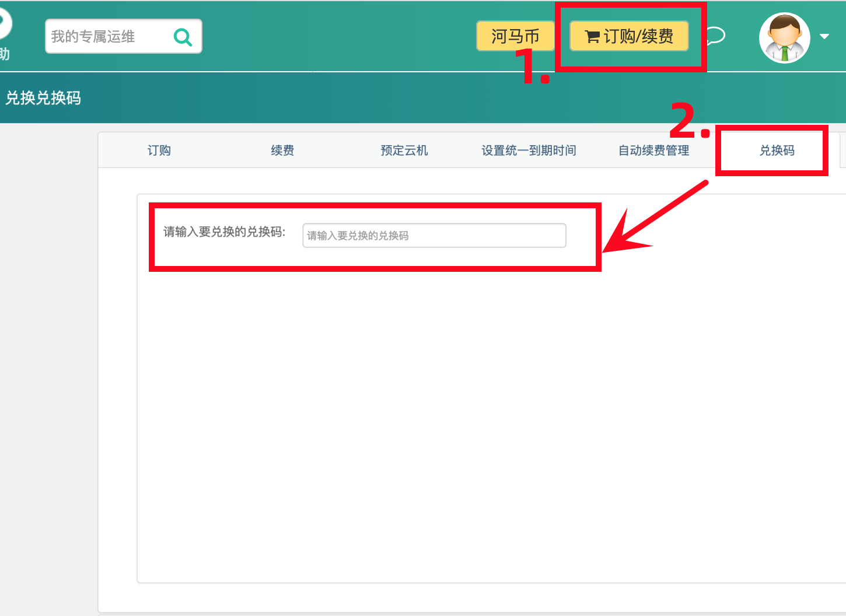Click the 请输入要兑换的兑换码 label

224,232
